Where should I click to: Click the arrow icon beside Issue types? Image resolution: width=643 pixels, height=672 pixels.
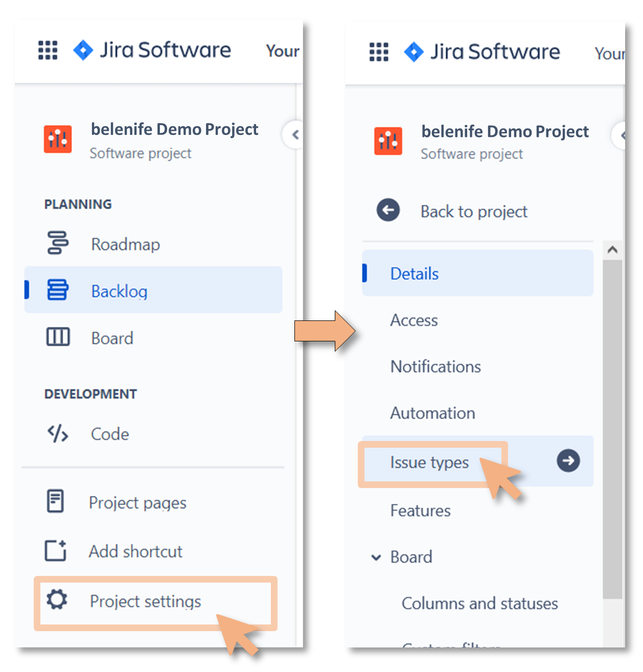(568, 460)
